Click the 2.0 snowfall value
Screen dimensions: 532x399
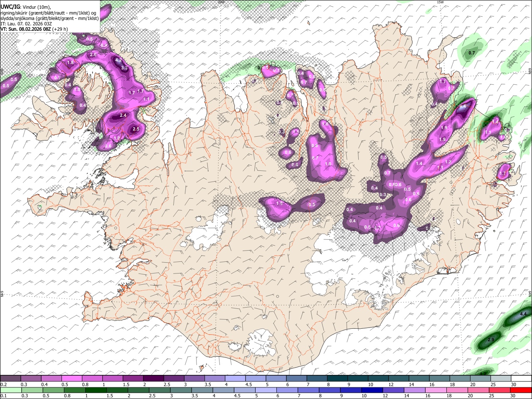(93, 55)
